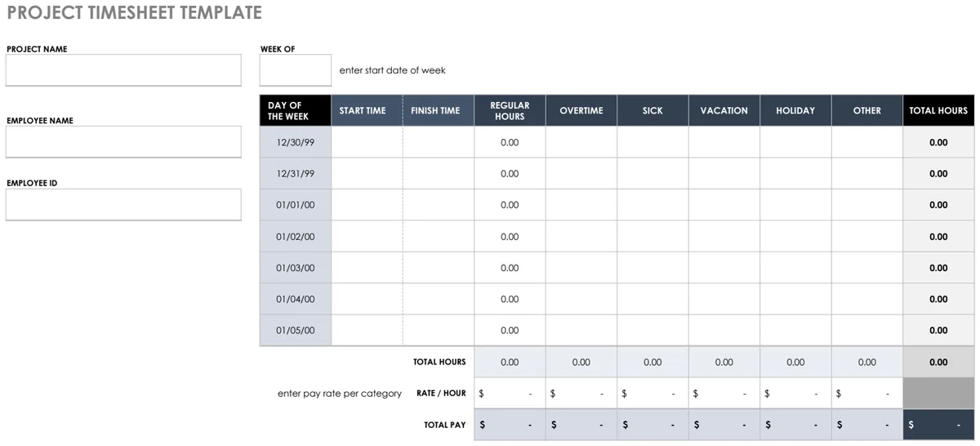This screenshot has height=446, width=980.
Task: Click total hours sum under Vacation
Action: click(724, 362)
